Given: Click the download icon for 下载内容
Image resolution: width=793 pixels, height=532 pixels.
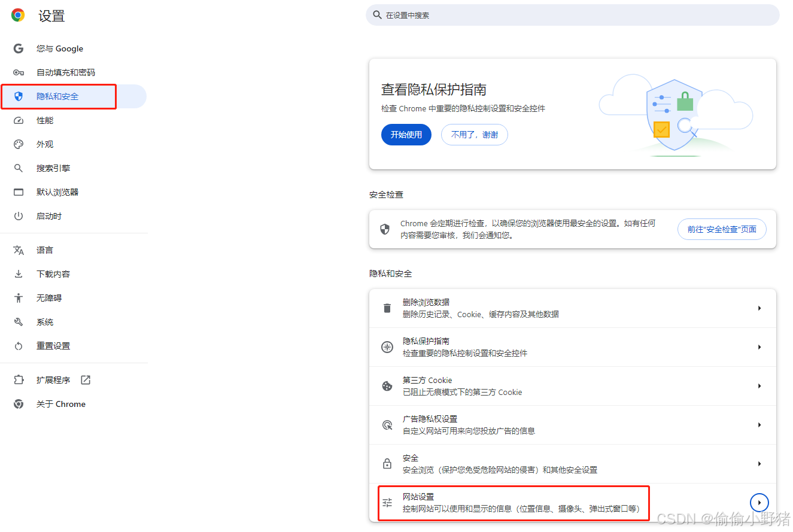Looking at the screenshot, I should 19,274.
